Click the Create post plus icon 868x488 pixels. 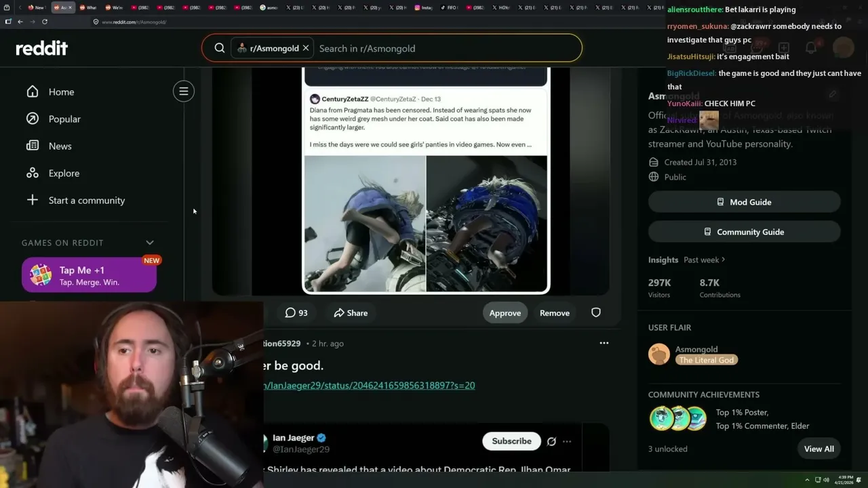[784, 48]
